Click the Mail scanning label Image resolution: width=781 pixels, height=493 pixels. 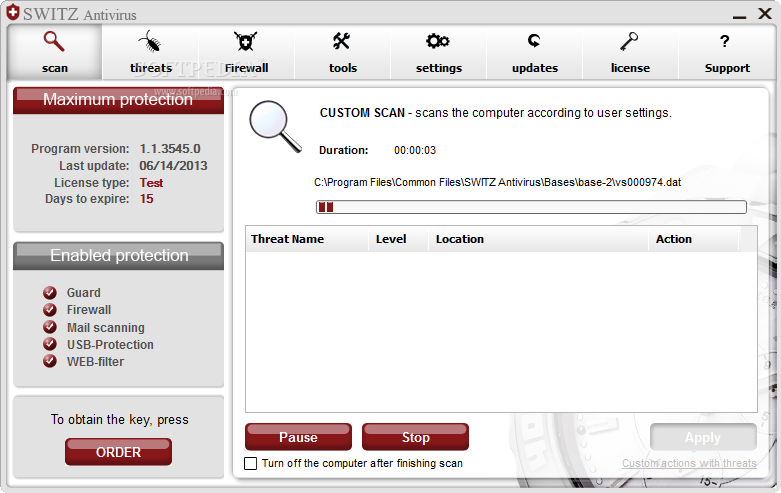click(x=106, y=328)
